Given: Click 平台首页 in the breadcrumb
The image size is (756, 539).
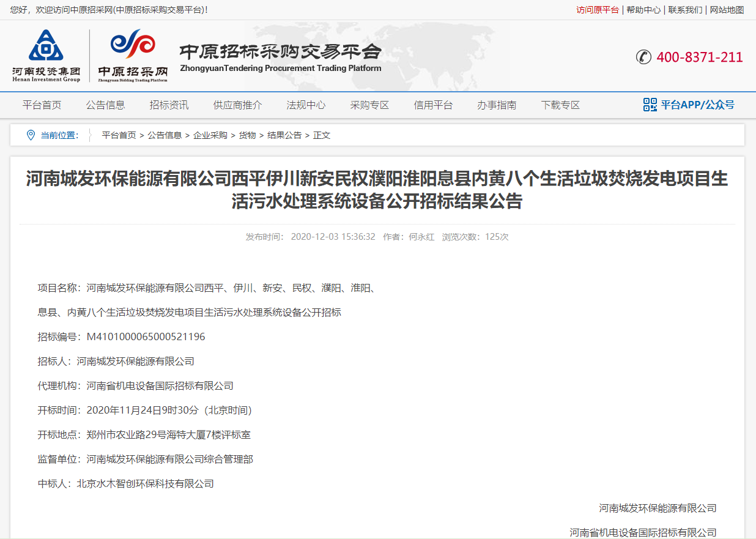Looking at the screenshot, I should 119,135.
